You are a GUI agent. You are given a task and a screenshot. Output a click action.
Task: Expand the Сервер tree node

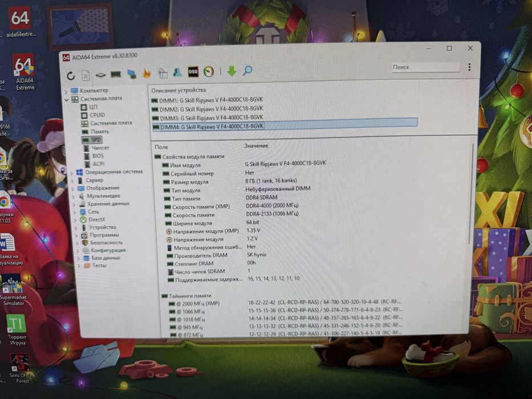coord(72,181)
